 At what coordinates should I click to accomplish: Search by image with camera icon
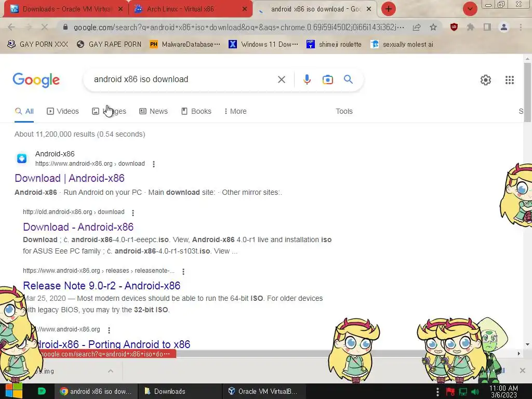[327, 79]
